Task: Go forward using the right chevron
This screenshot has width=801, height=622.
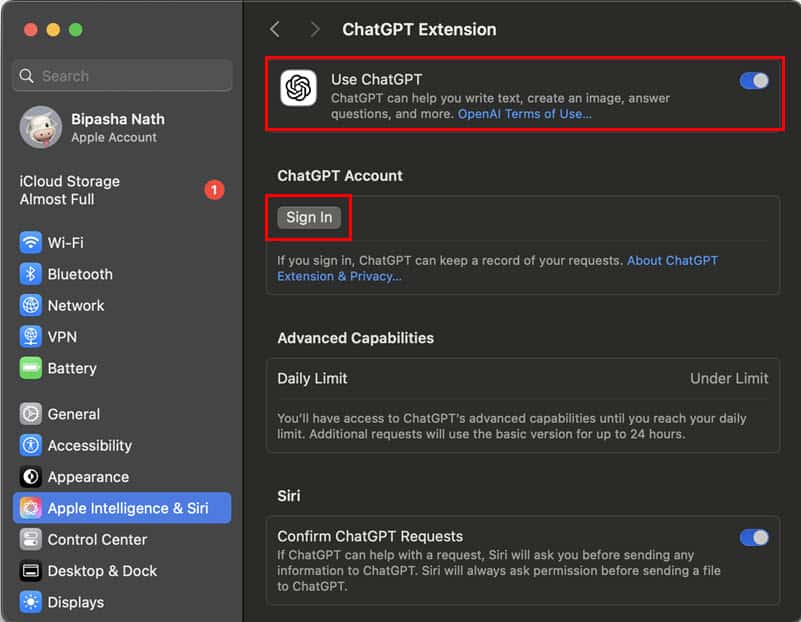Action: [315, 30]
